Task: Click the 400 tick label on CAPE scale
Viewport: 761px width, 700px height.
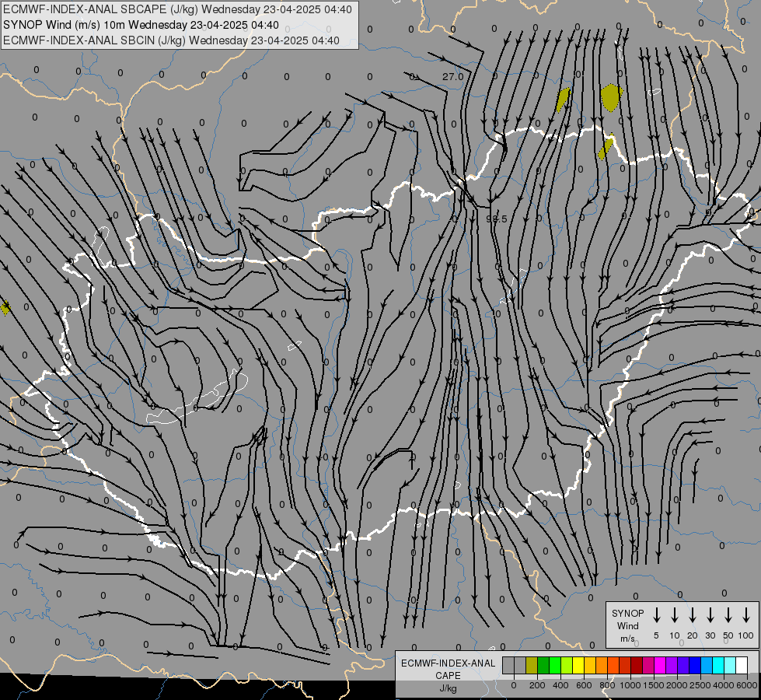Action: pos(560,685)
